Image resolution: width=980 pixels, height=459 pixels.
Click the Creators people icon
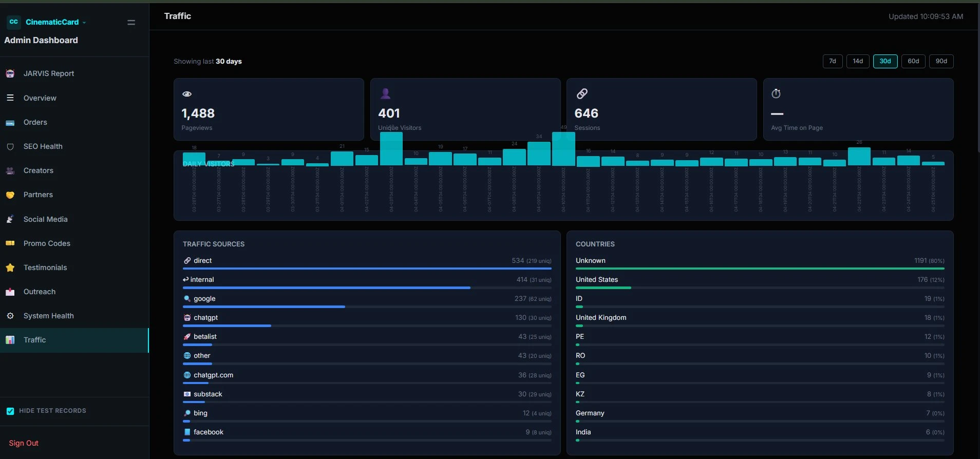coord(10,170)
